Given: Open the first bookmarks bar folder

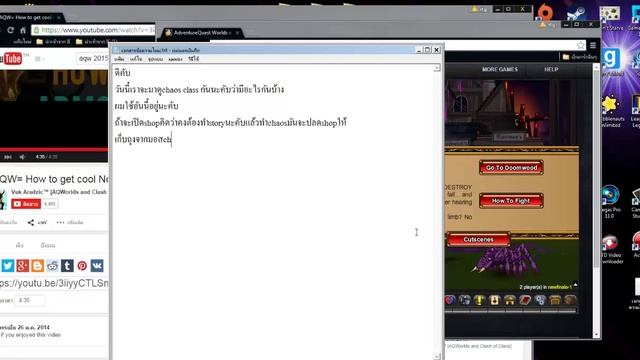Looking at the screenshot, I should tap(53, 42).
